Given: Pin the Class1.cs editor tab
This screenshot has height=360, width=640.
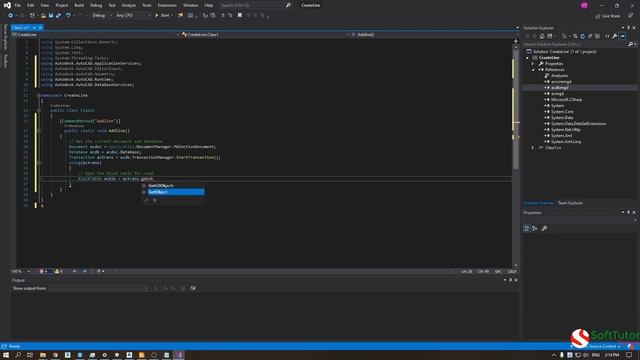Looking at the screenshot, I should pos(34,28).
